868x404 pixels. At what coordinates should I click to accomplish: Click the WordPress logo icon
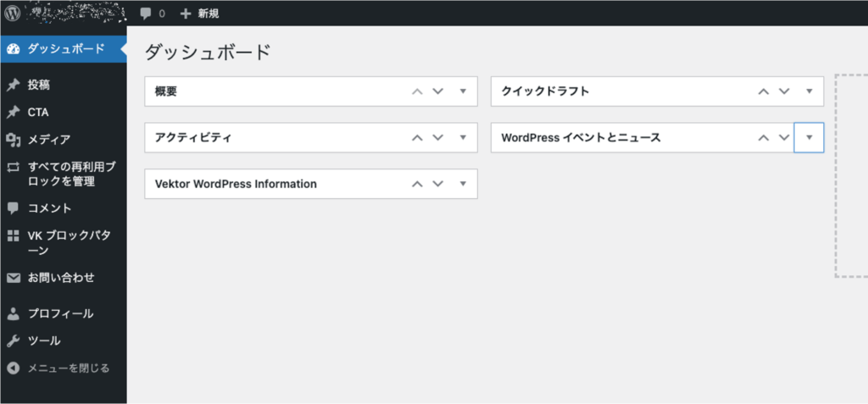[13, 13]
